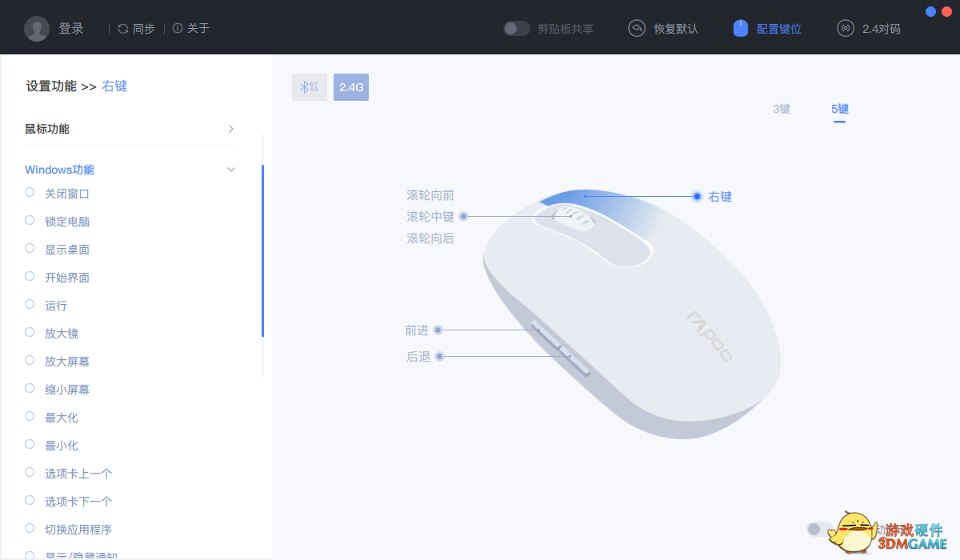Image resolution: width=960 pixels, height=560 pixels.
Task: Click the 2.4G pairing icon
Action: click(x=846, y=29)
